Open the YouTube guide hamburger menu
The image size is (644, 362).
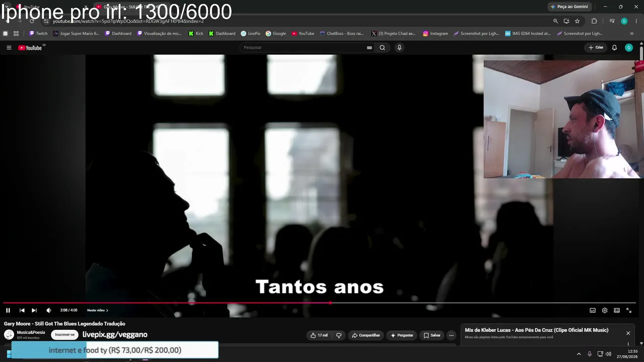9,48
